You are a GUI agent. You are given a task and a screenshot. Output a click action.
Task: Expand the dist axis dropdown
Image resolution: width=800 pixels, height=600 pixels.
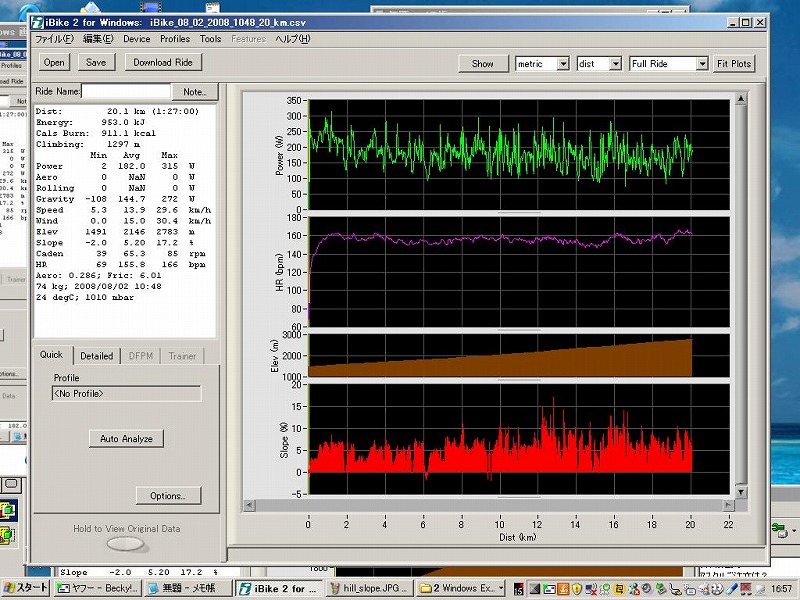coord(614,63)
